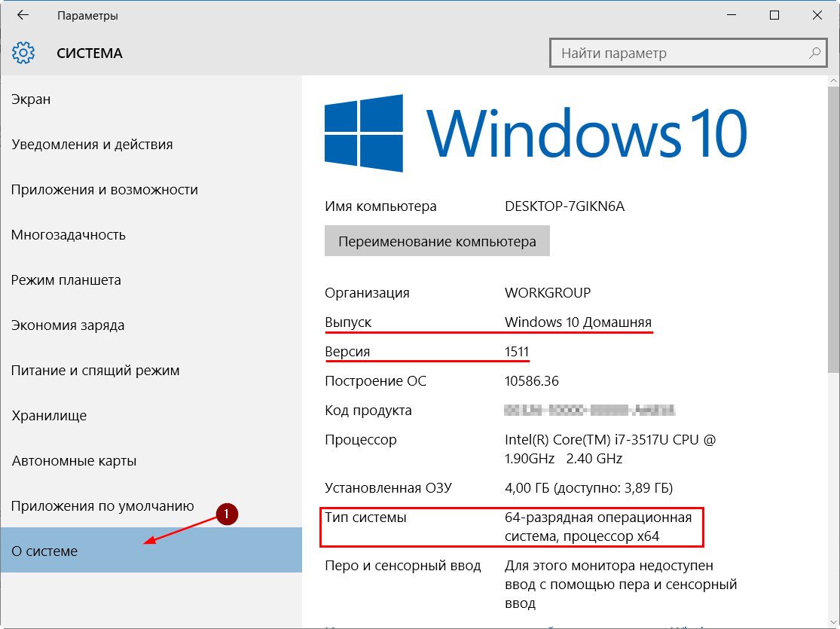Viewport: 840px width, 629px height.
Task: Click the version value '1511'
Action: [516, 352]
